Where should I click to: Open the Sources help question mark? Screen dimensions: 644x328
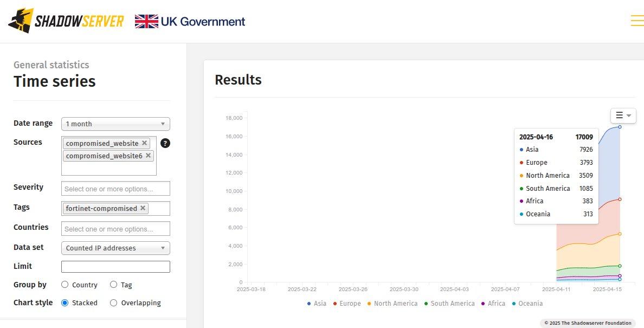coord(165,143)
